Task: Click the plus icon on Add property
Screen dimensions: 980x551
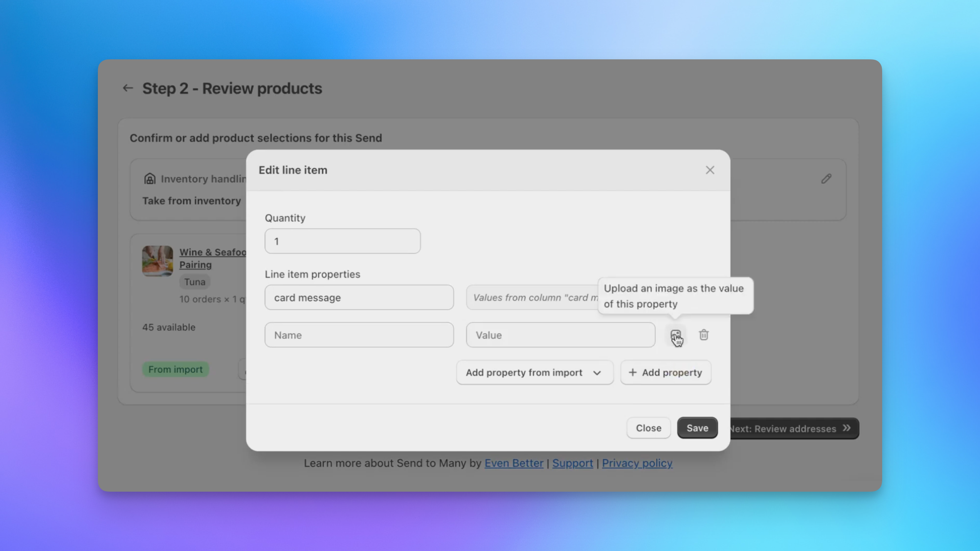Action: click(633, 372)
